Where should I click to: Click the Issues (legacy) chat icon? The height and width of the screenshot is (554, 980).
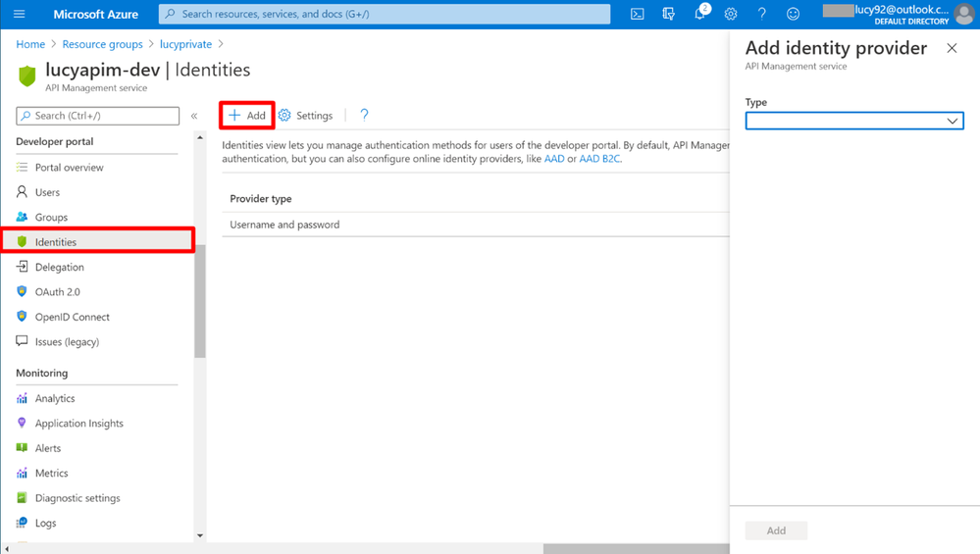[x=22, y=341]
